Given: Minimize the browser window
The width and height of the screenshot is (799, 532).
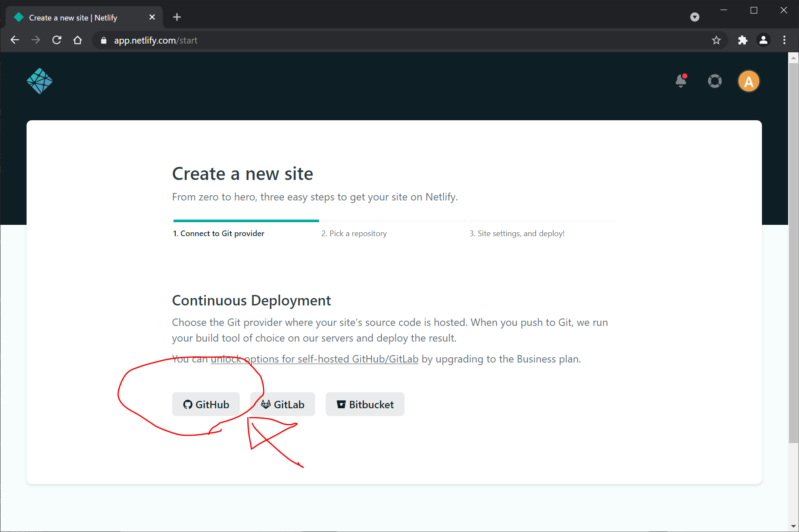Looking at the screenshot, I should tap(724, 10).
